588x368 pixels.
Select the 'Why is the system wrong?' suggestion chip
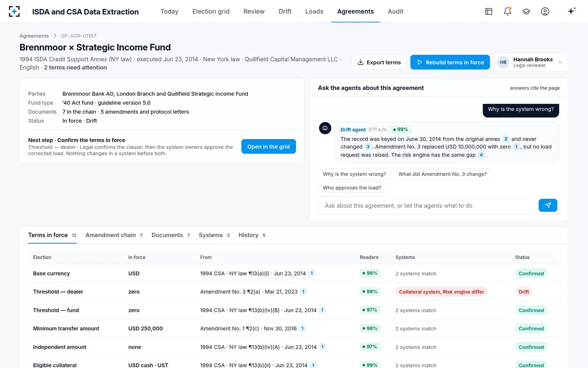pyautogui.click(x=354, y=174)
